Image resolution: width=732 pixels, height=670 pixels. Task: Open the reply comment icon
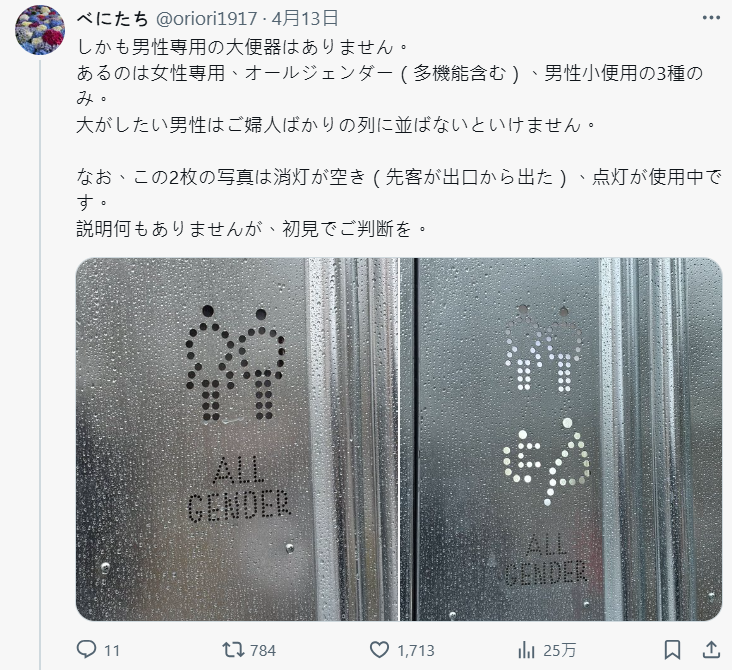click(x=86, y=649)
